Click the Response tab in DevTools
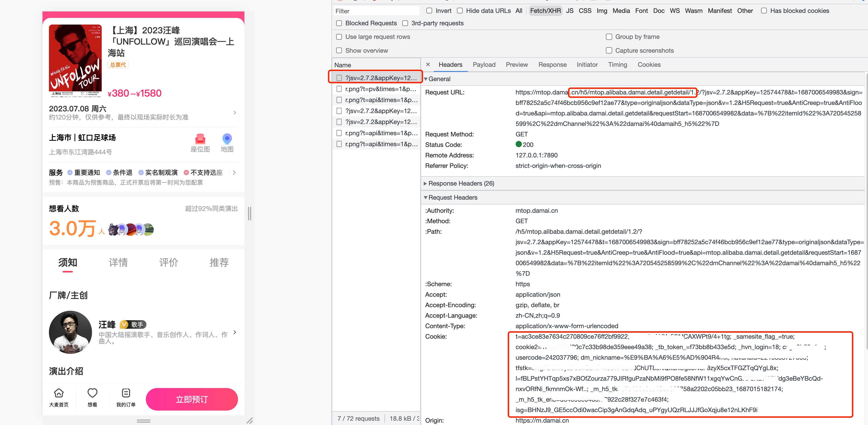 tap(552, 64)
